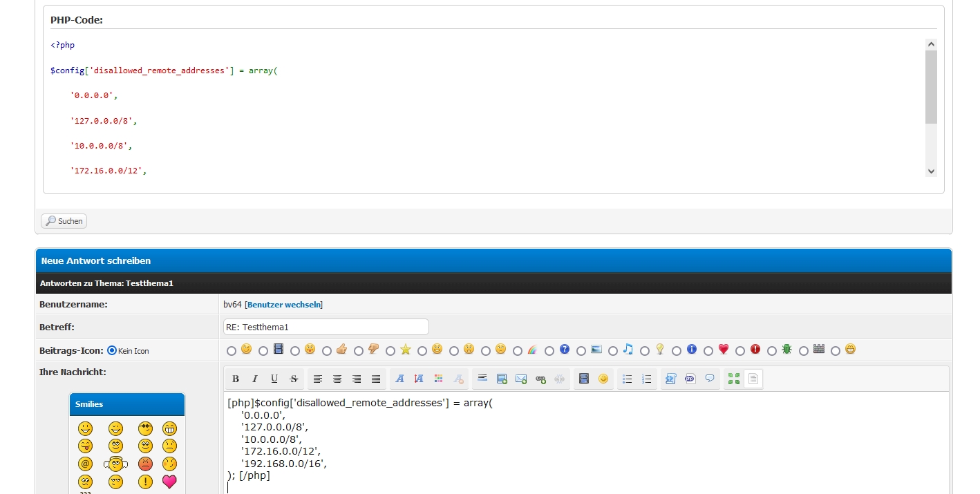Open the font name picker
Screen dimensions: 980x494
399,379
